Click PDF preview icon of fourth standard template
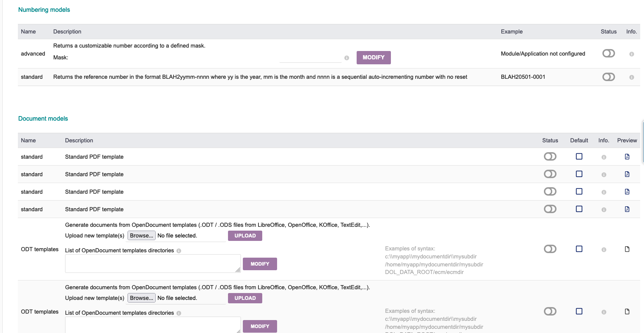 pyautogui.click(x=627, y=209)
